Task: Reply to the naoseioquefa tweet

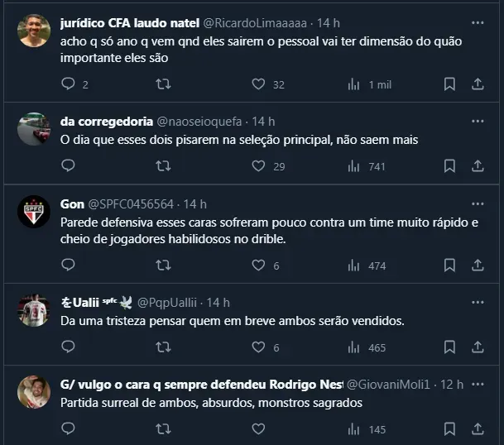Action: [69, 166]
